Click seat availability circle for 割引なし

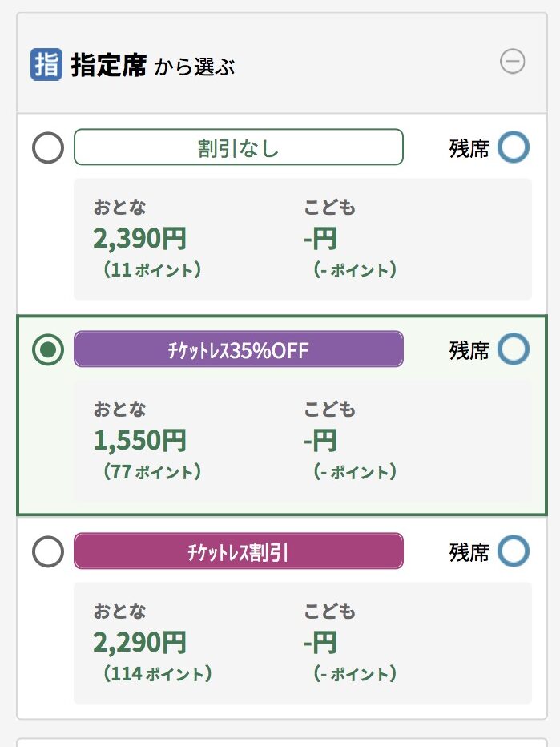click(514, 147)
